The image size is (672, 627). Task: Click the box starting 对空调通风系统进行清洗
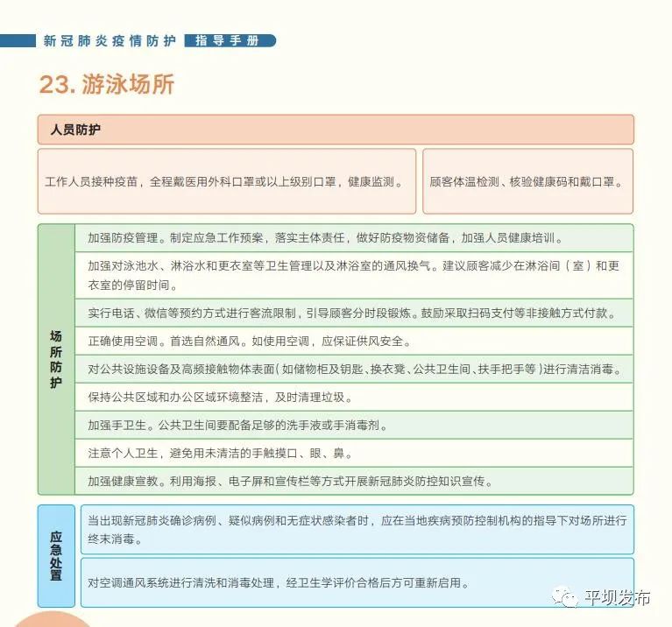[x=357, y=582]
